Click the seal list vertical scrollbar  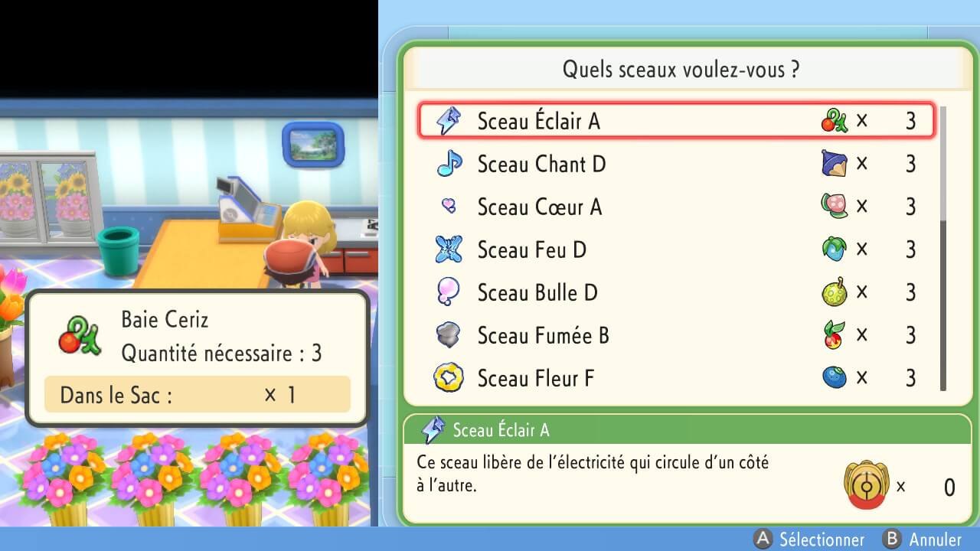(x=943, y=249)
